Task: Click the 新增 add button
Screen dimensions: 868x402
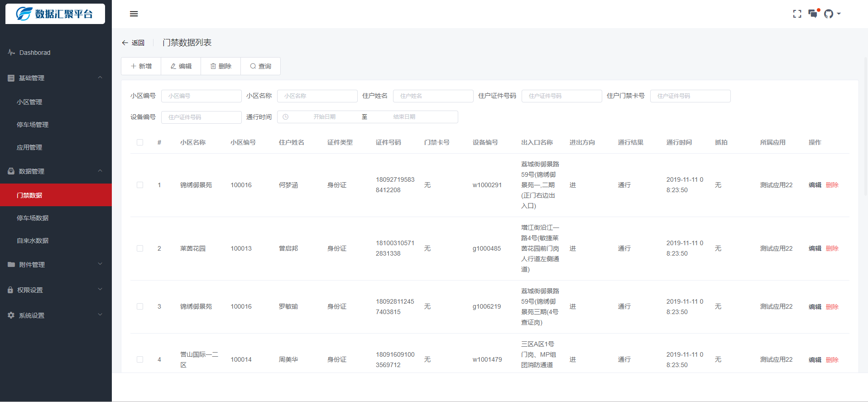Action: 141,66
